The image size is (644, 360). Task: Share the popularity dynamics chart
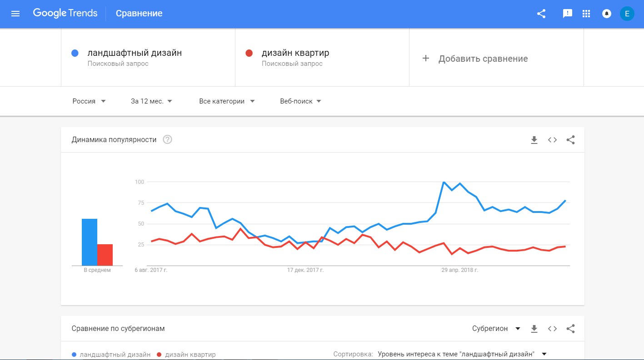571,140
